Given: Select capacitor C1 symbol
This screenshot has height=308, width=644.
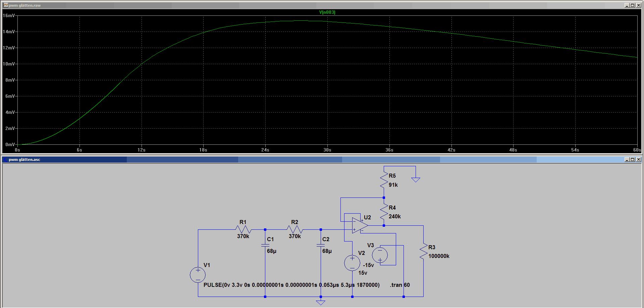Looking at the screenshot, I should pos(265,246).
